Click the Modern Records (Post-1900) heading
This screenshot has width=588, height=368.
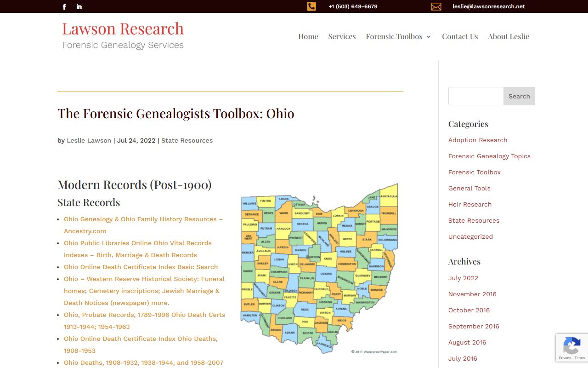(x=135, y=184)
